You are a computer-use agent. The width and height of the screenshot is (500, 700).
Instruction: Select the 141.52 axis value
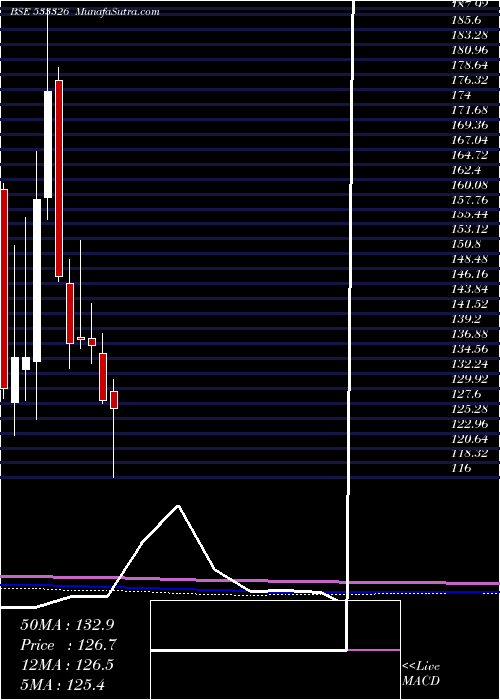[x=470, y=304]
